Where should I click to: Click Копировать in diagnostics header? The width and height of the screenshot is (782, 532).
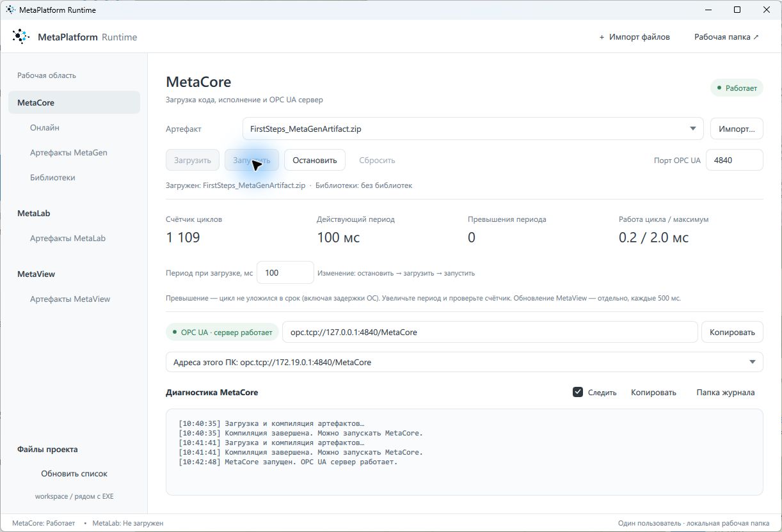tap(653, 392)
